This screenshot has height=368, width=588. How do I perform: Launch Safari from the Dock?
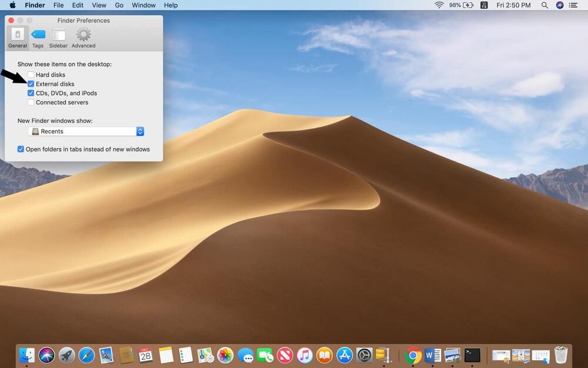coord(86,355)
